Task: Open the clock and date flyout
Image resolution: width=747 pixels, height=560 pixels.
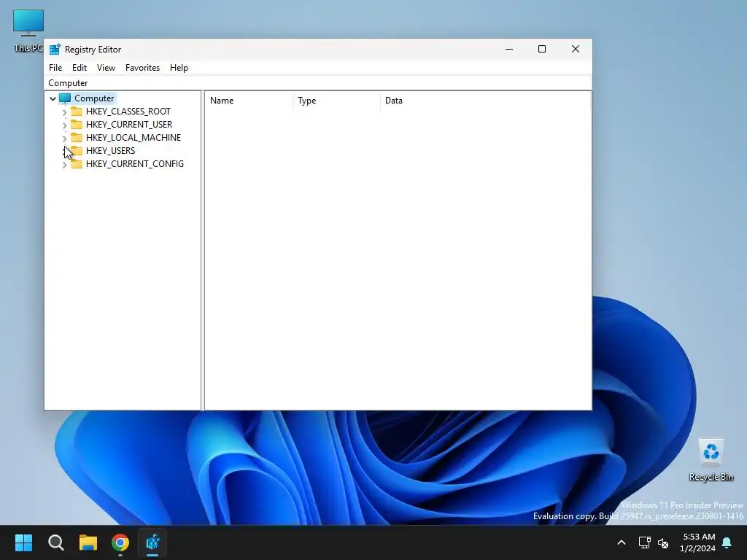Action: [698, 542]
